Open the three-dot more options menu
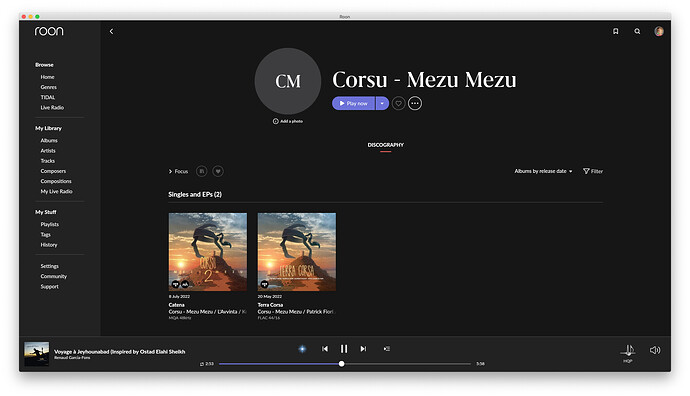690x396 pixels. click(x=415, y=103)
